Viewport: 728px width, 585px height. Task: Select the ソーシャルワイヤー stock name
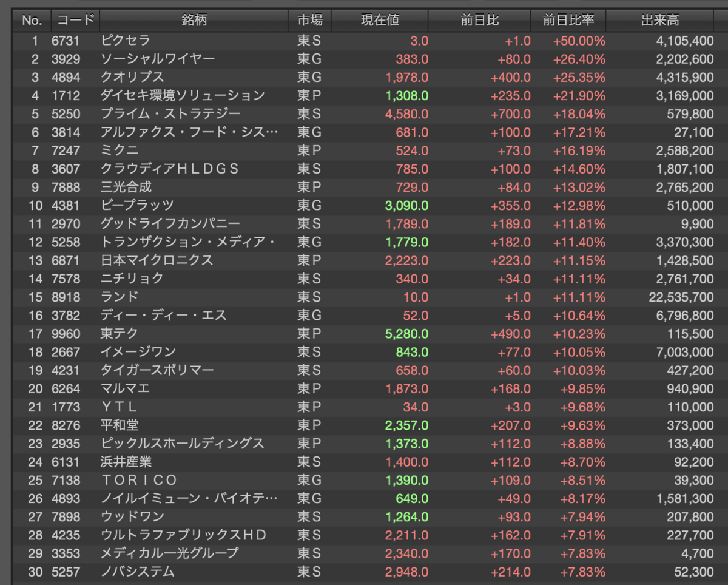coord(158,59)
